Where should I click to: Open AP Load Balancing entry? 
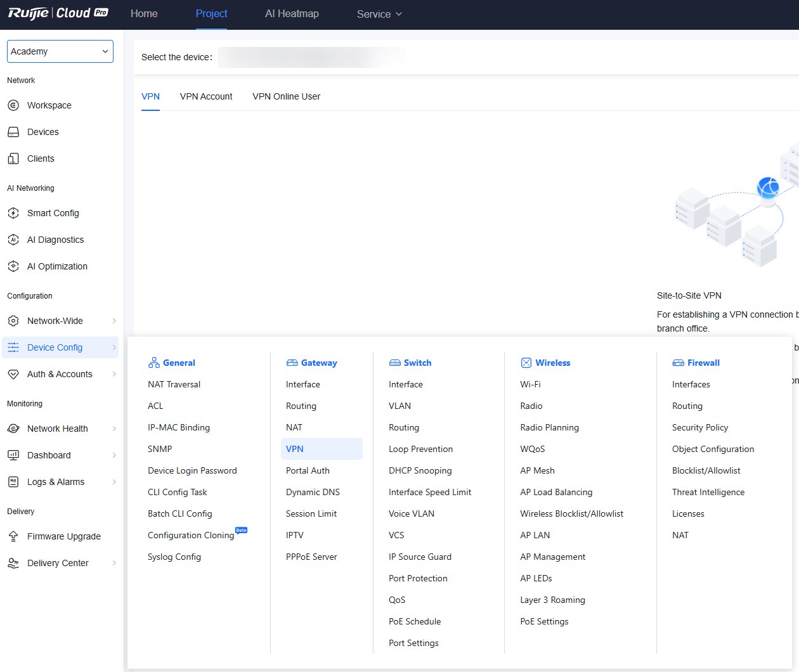click(x=556, y=492)
